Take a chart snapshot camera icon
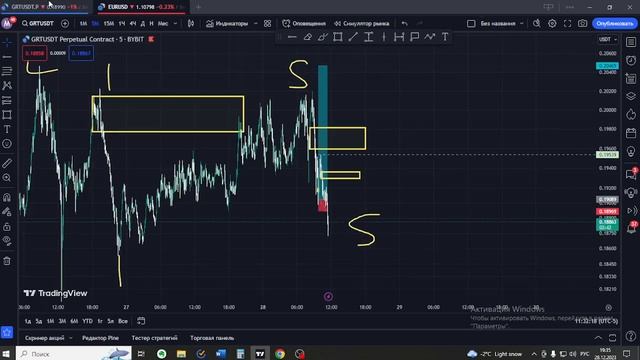This screenshot has width=640, height=360. coord(582,24)
